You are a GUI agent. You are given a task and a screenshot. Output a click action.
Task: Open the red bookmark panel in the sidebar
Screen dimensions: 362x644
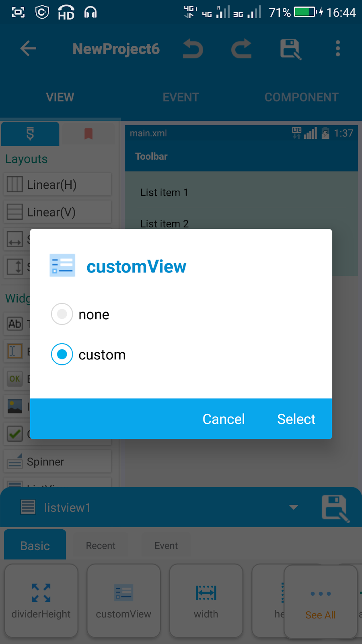point(88,134)
